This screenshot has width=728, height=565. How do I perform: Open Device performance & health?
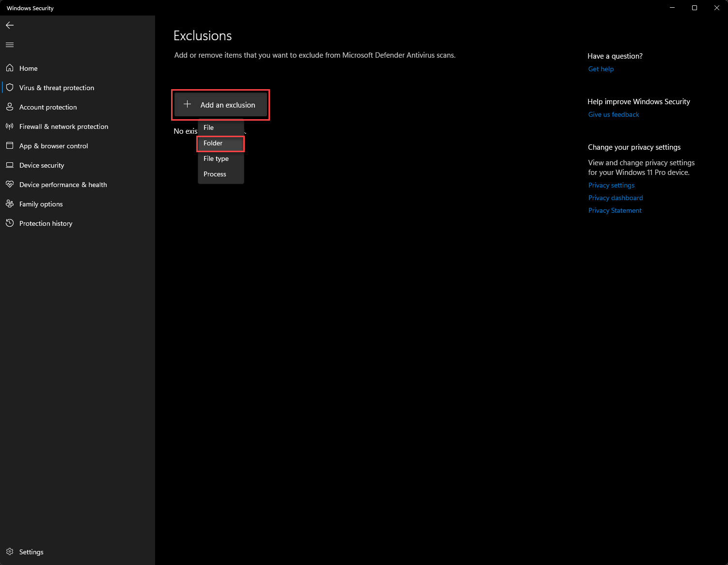[78, 185]
